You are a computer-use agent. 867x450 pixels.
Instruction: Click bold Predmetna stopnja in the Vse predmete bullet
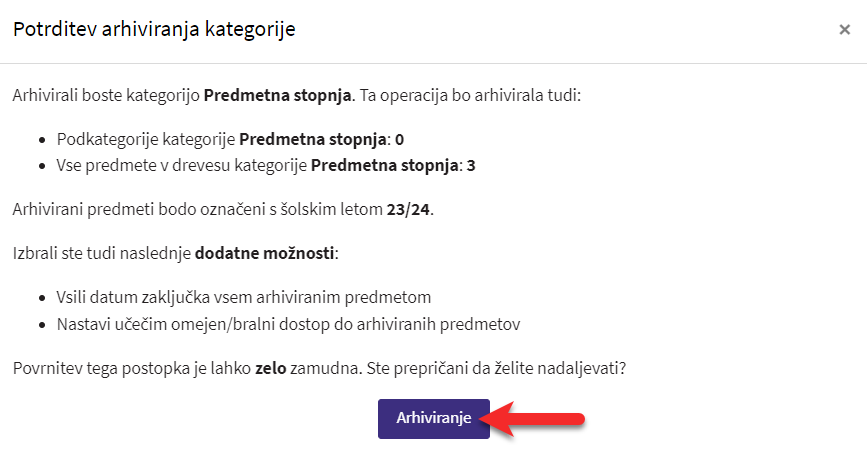click(x=384, y=165)
